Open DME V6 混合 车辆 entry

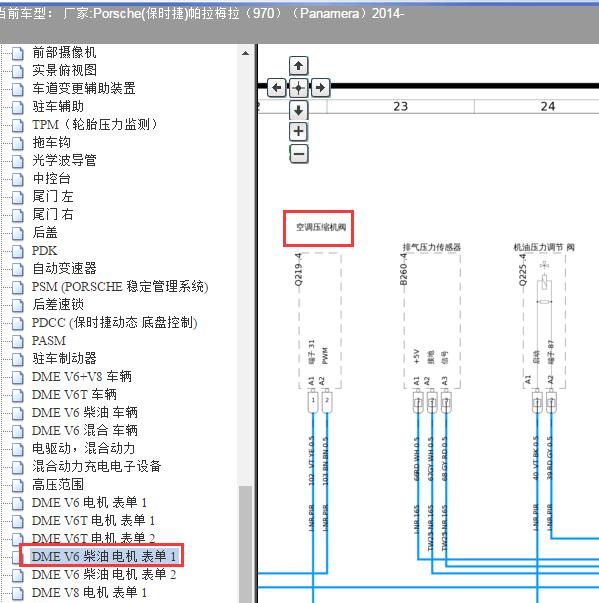coord(85,430)
